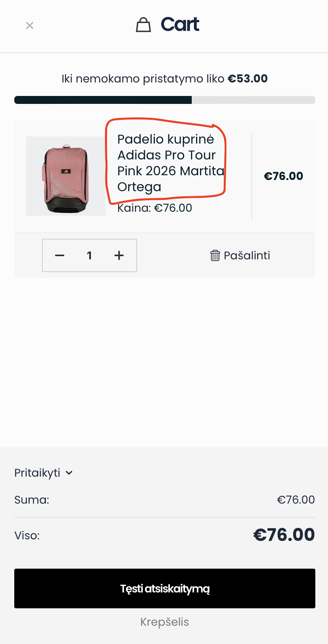Click the shopping bag icon beside Cart

pos(143,25)
